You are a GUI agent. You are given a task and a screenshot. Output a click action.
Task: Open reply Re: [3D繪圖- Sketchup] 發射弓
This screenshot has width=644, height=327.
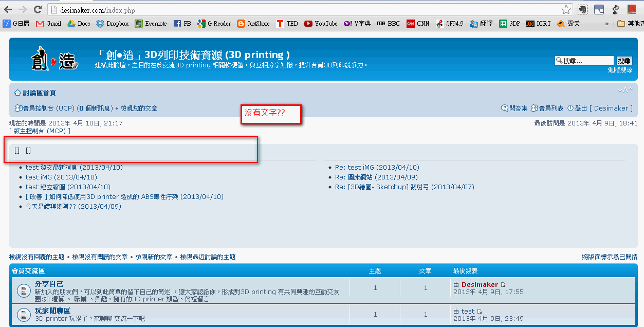tap(404, 187)
